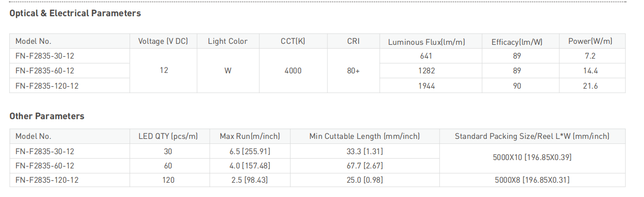Image resolution: width=644 pixels, height=197 pixels.
Task: Click the Max Run(m/inch) column header
Action: (250, 136)
